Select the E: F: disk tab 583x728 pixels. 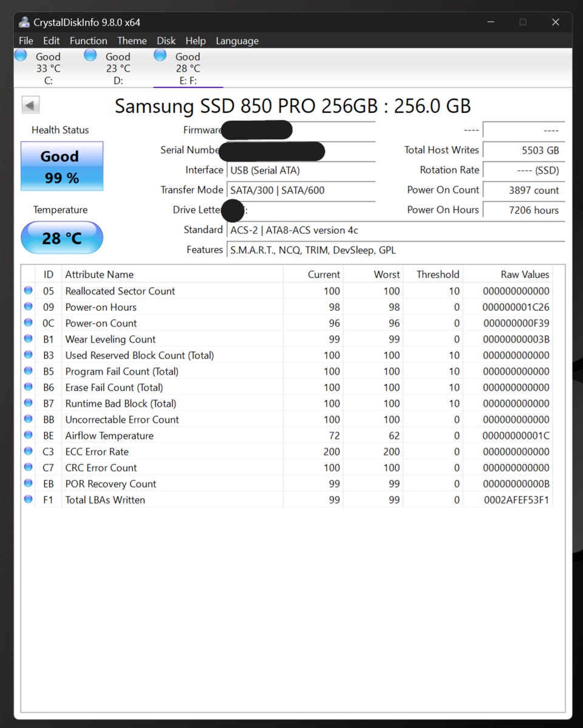point(188,68)
